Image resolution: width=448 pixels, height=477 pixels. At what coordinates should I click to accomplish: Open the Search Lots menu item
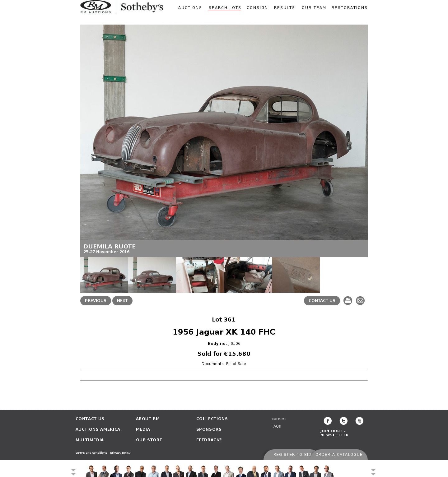(x=225, y=8)
